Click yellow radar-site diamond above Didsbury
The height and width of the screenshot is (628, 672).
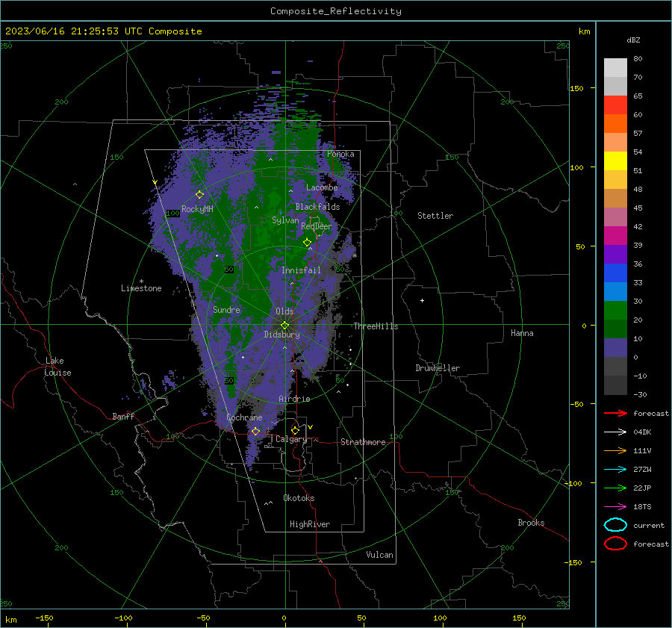(x=284, y=326)
